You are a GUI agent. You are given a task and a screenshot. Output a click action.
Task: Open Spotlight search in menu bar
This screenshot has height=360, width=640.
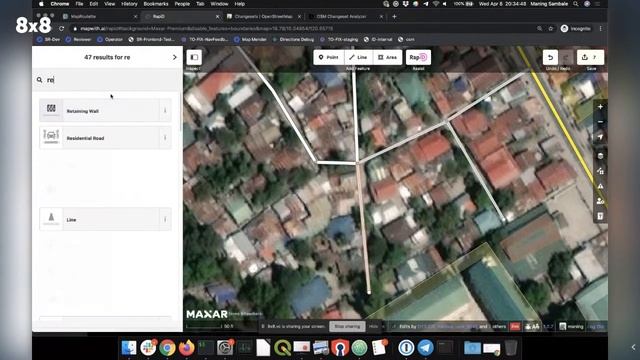tap(576, 4)
